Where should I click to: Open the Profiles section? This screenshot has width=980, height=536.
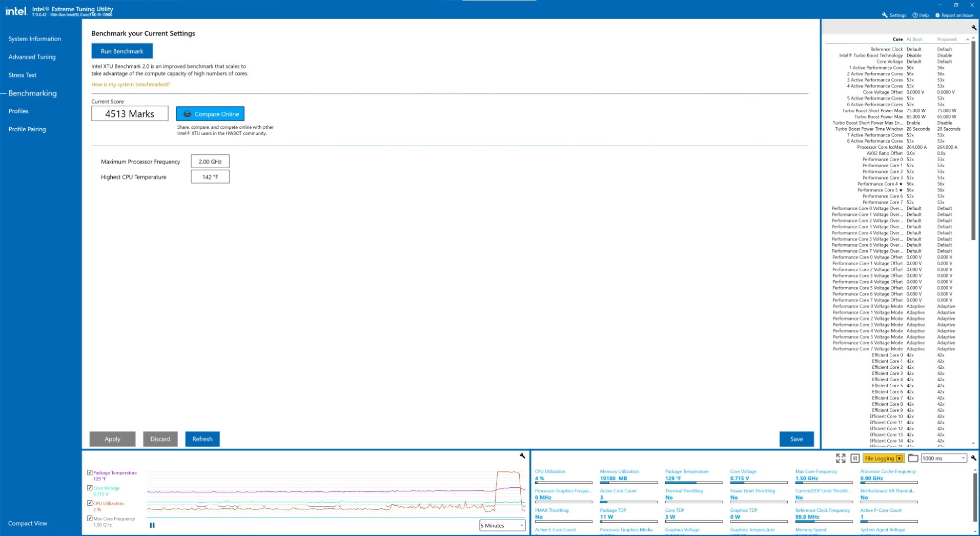tap(19, 111)
